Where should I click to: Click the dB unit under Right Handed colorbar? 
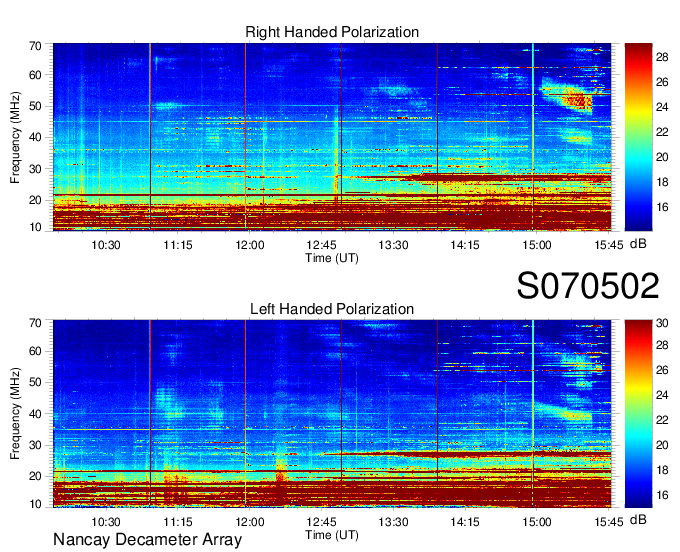[638, 244]
